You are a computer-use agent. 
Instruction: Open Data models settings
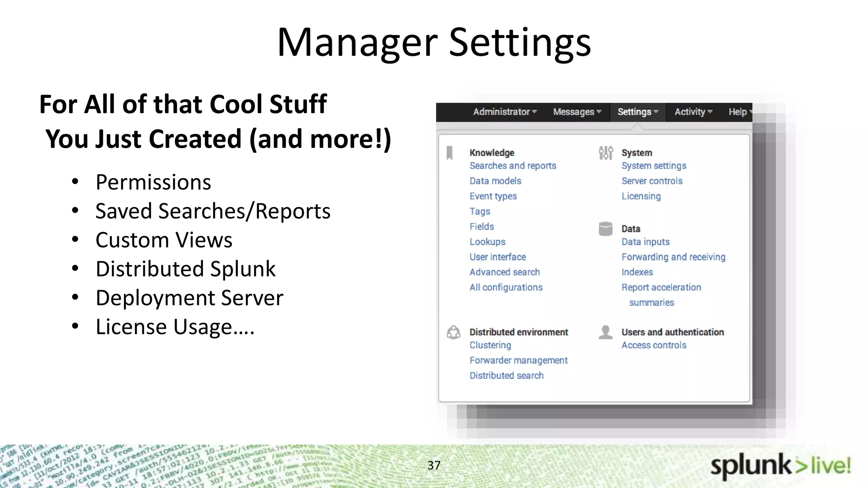click(x=495, y=181)
